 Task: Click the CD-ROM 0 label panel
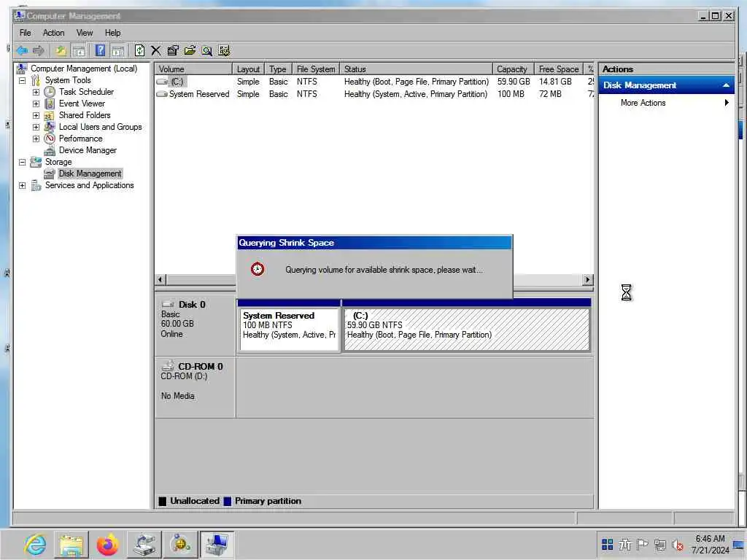pyautogui.click(x=196, y=386)
